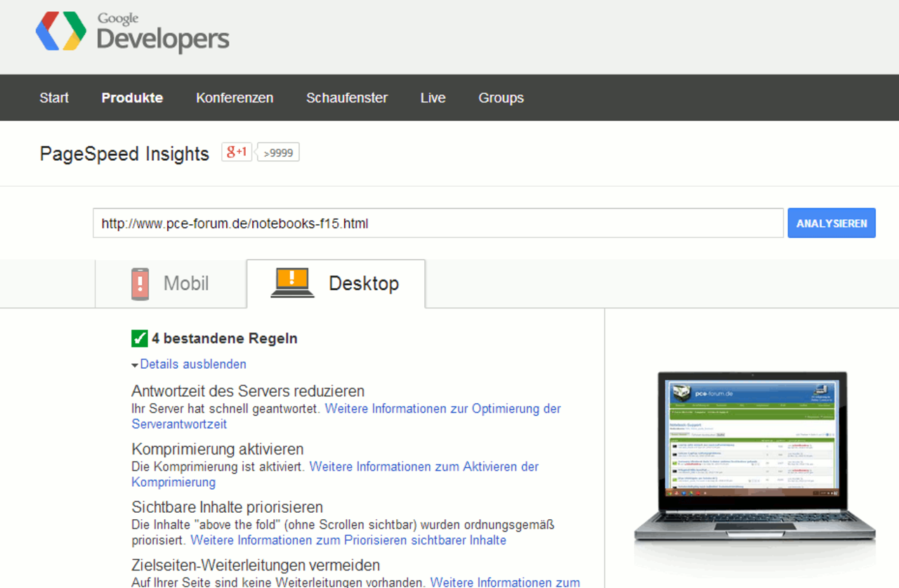Open the link about Aktivieren der Komprimierung
The width and height of the screenshot is (899, 588).
(335, 474)
